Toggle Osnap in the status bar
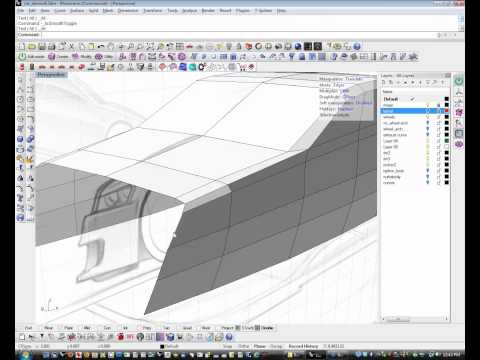Viewport: 480px width, 360px height. (276, 346)
